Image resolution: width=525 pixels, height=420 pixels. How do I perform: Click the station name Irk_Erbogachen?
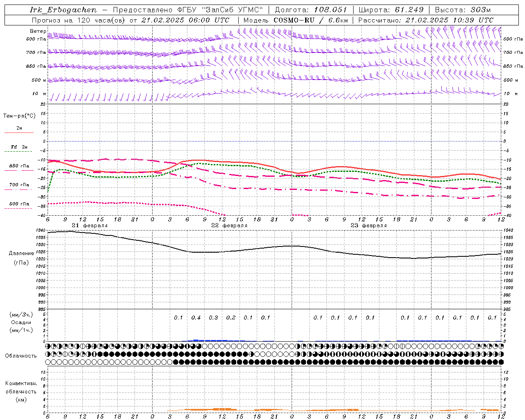click(x=64, y=10)
